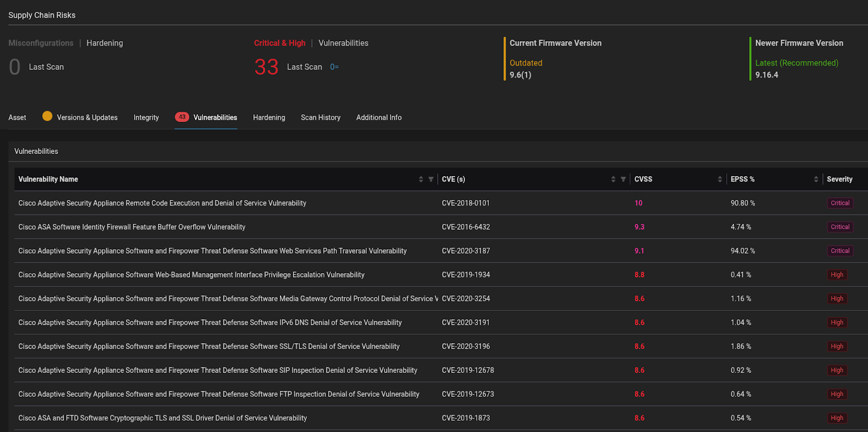This screenshot has width=868, height=432.
Task: Open IPv6 DNS Denial of Service row
Action: [x=210, y=323]
